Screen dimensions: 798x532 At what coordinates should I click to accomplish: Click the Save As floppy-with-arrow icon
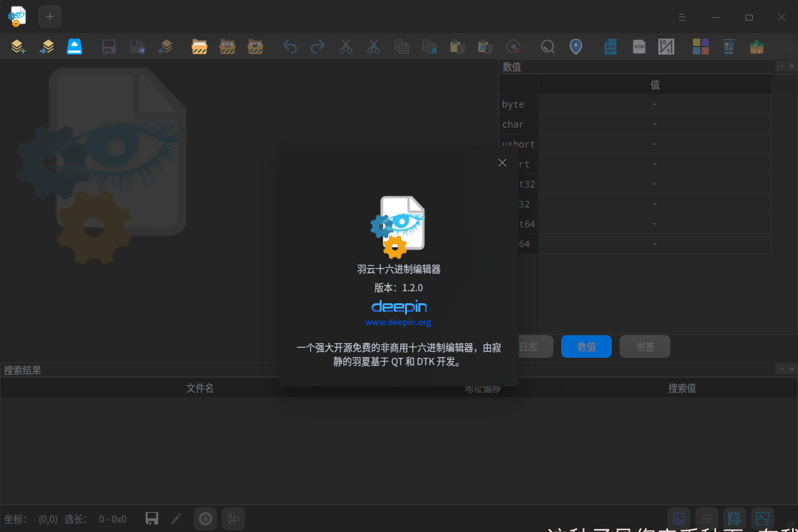[x=137, y=47]
